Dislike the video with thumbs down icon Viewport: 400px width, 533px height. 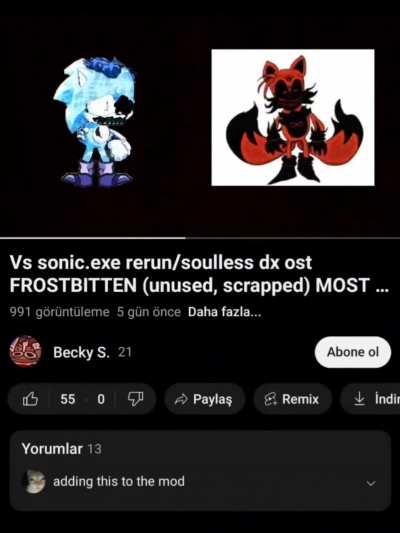coord(135,399)
